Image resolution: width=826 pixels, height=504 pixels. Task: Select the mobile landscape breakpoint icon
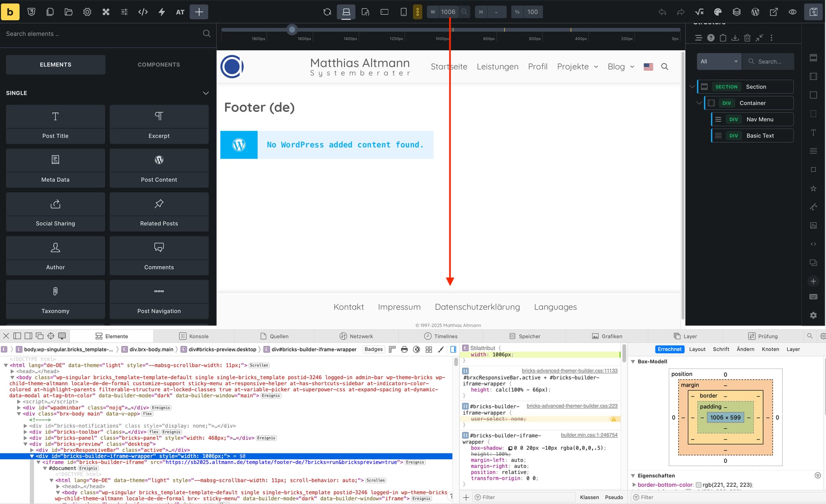point(385,12)
